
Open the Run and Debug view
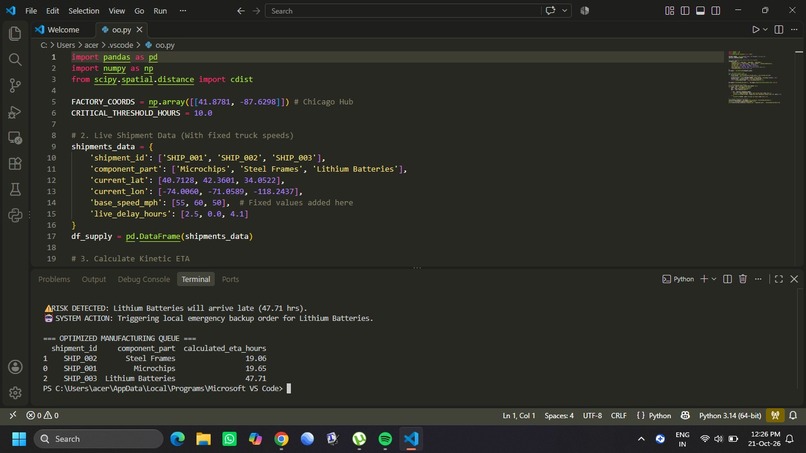[x=15, y=112]
